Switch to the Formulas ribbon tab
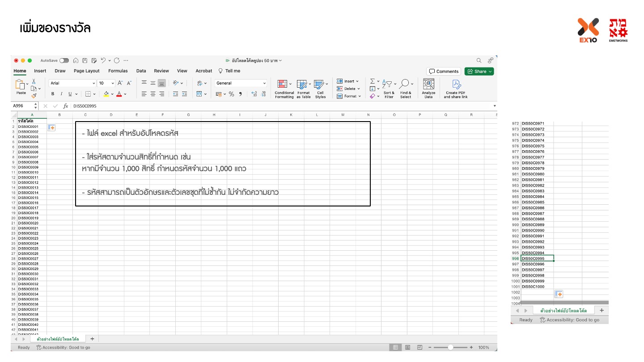 pyautogui.click(x=118, y=71)
